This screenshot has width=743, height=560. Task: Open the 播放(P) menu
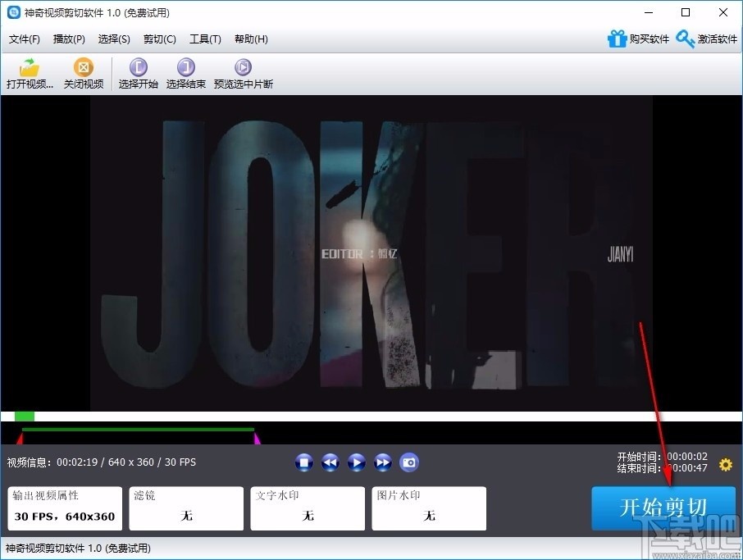(69, 39)
